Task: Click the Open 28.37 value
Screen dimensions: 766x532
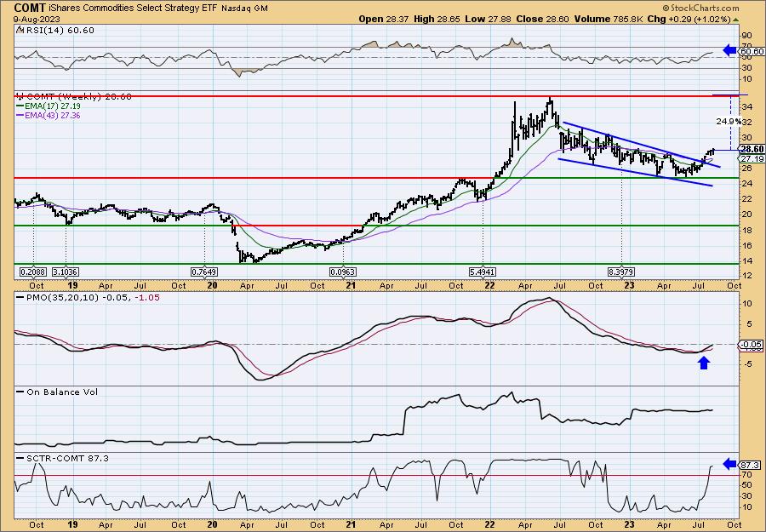Action: coord(384,19)
